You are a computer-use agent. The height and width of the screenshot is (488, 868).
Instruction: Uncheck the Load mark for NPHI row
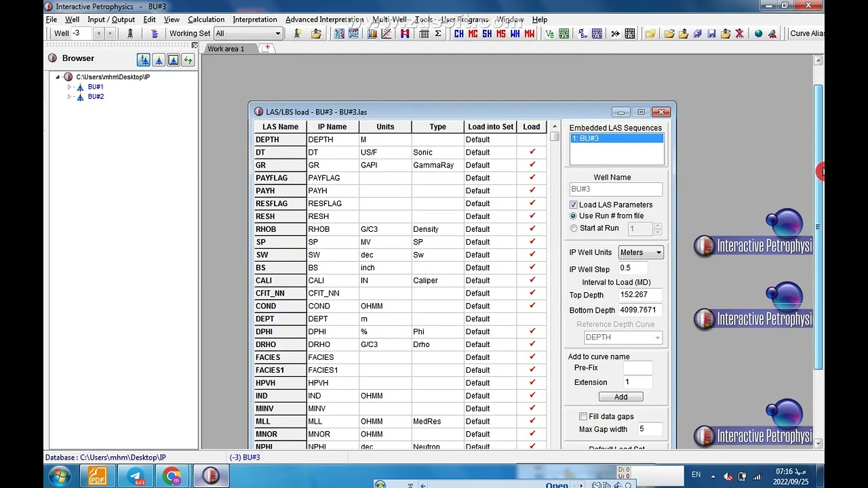(532, 446)
